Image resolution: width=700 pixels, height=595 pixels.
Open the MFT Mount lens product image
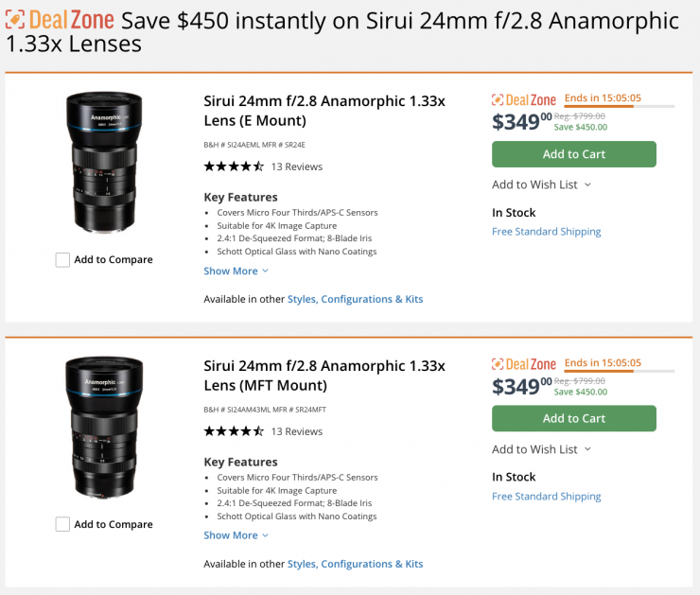point(104,428)
